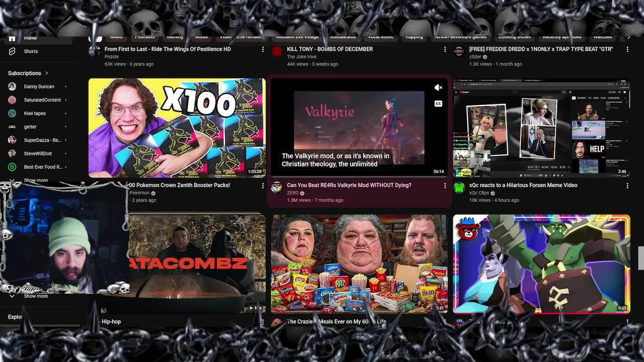The image size is (644, 362).
Task: Open options menu for From First to Last video
Action: coord(263,49)
